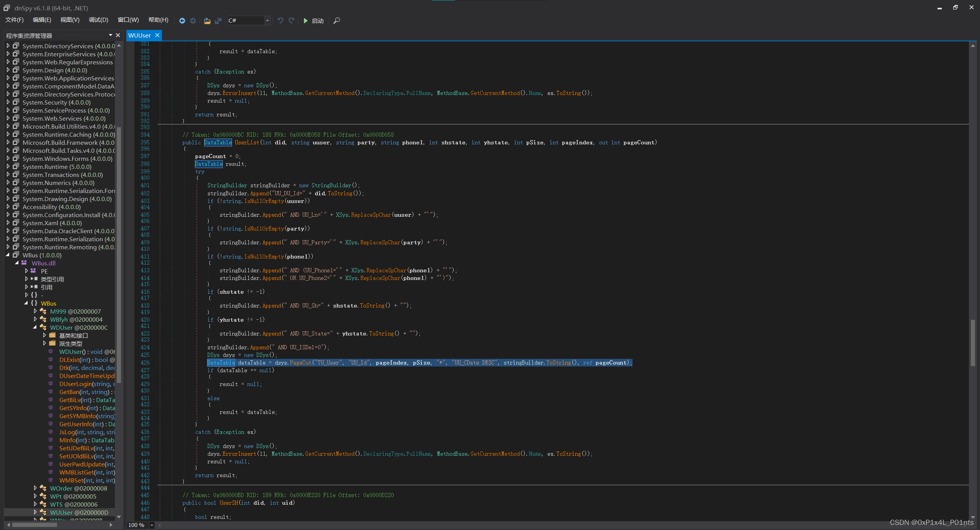Screen dimensions: 980x530
Task: Select System.Windows.Forms (4.0.0.0) assembly
Action: [x=67, y=159]
